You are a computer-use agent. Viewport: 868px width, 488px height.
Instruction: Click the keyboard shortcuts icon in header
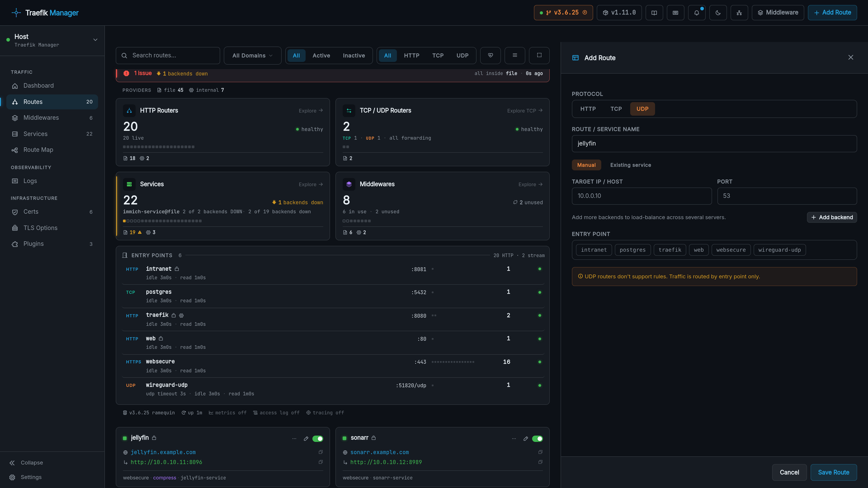[x=675, y=13]
